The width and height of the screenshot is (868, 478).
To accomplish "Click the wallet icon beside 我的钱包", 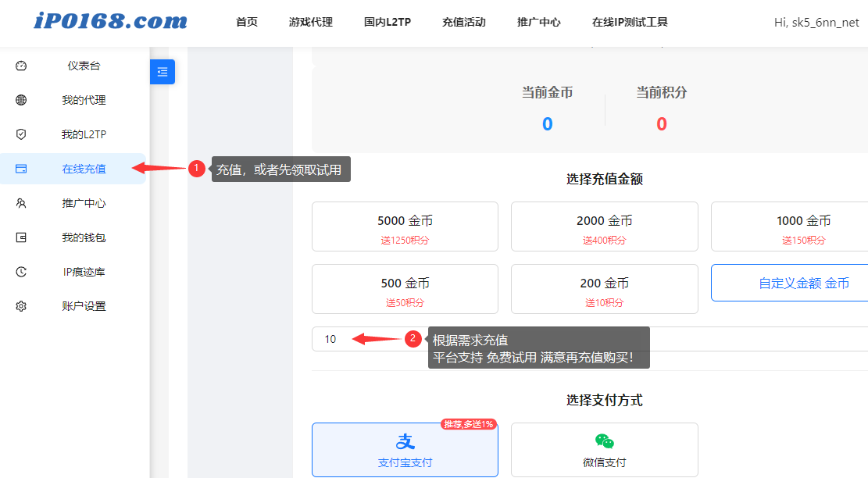I will pyautogui.click(x=21, y=237).
